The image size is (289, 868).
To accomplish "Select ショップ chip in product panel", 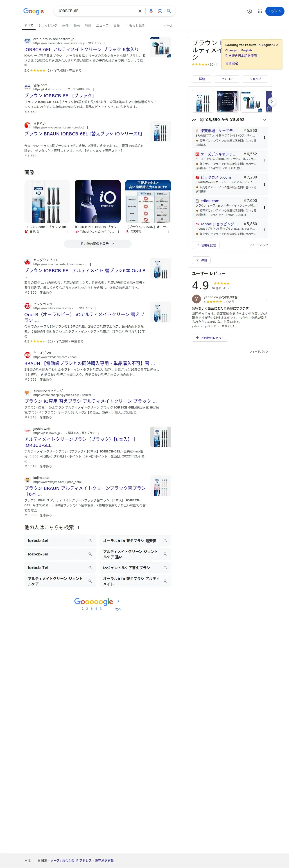I will [255, 79].
